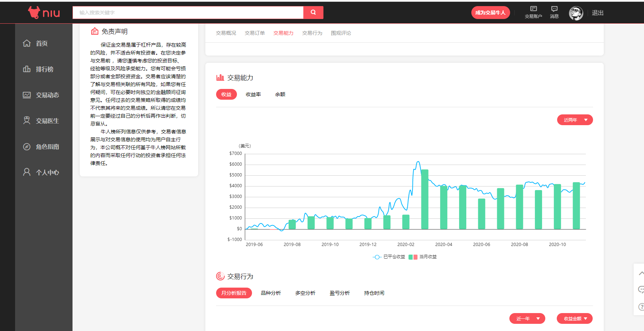Click the $-1000 y-axis label

[x=235, y=240]
